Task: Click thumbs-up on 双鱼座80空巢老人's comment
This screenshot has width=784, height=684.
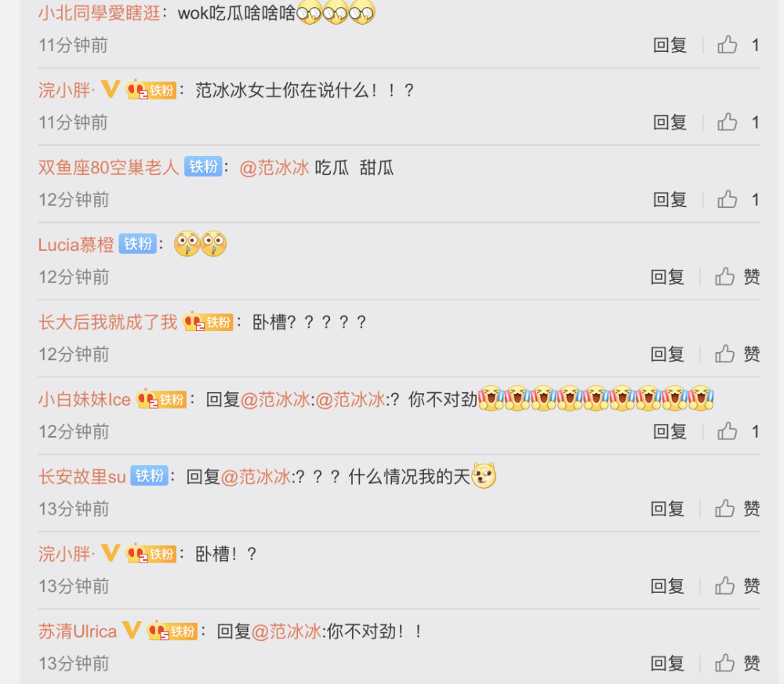Action: click(x=727, y=200)
